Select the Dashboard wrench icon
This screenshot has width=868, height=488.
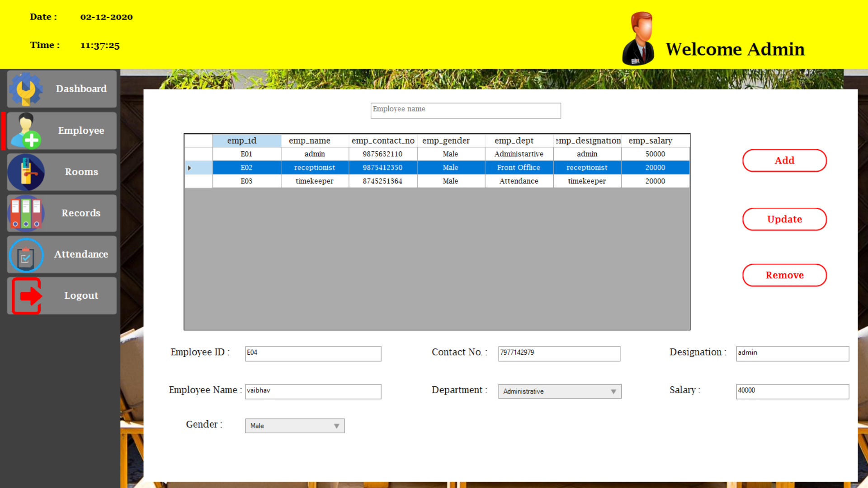[26, 89]
